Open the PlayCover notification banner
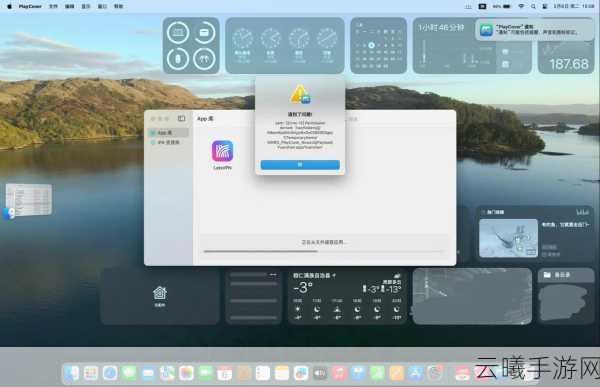 point(535,29)
